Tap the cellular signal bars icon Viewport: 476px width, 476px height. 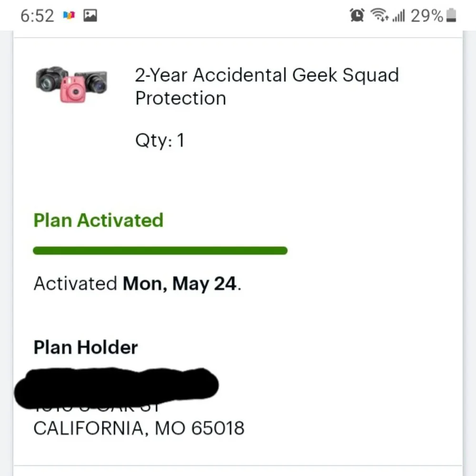pos(398,16)
